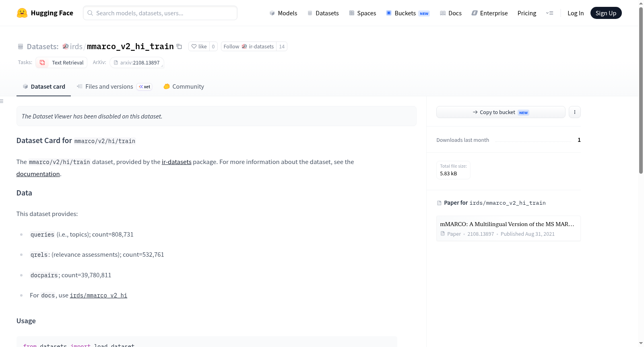Switch to the Community tab
The image size is (644, 347).
[x=184, y=86]
